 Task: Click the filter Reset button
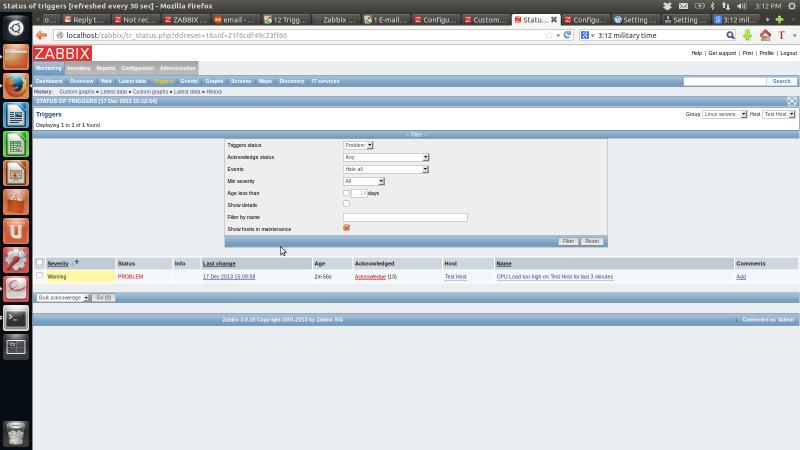[x=592, y=241]
